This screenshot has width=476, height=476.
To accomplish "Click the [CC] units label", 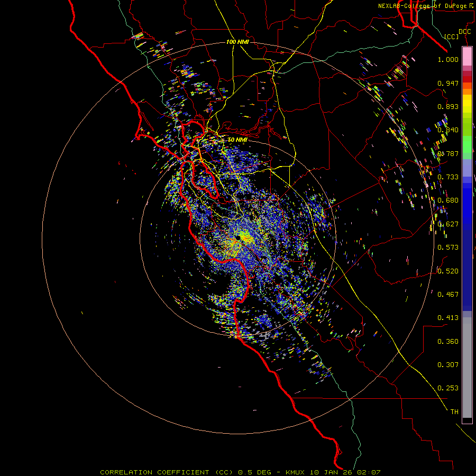I will click(x=452, y=36).
